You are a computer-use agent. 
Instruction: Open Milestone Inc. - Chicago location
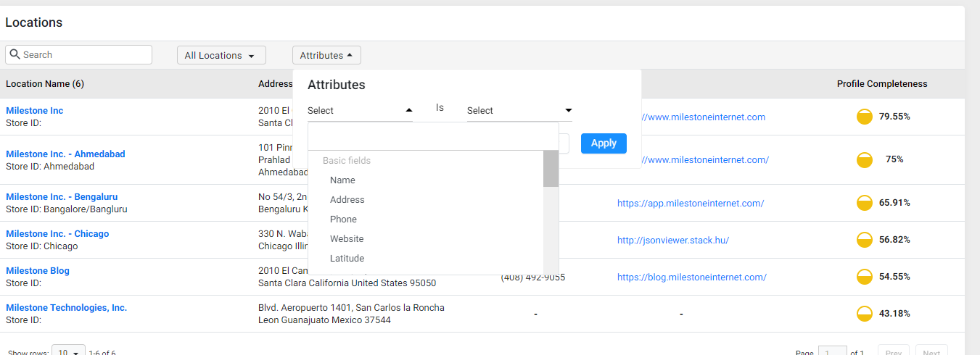click(x=57, y=233)
